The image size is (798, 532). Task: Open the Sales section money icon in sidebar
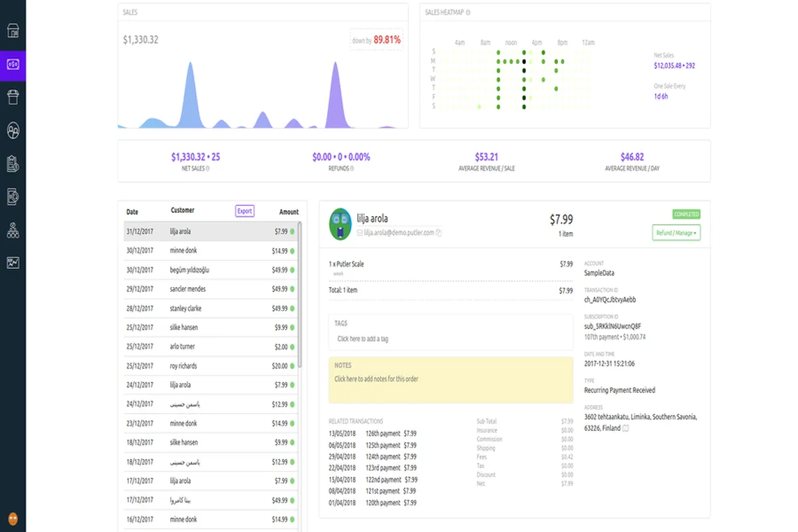click(13, 65)
